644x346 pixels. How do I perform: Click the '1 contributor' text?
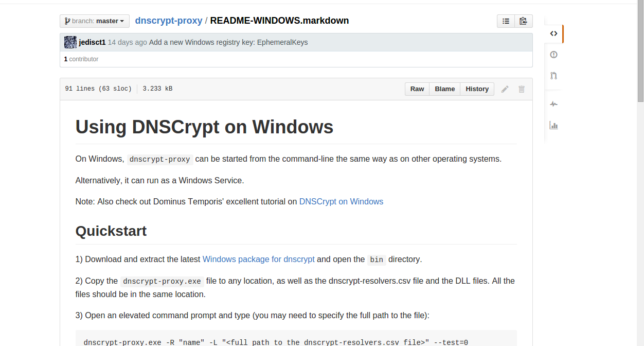tap(81, 59)
